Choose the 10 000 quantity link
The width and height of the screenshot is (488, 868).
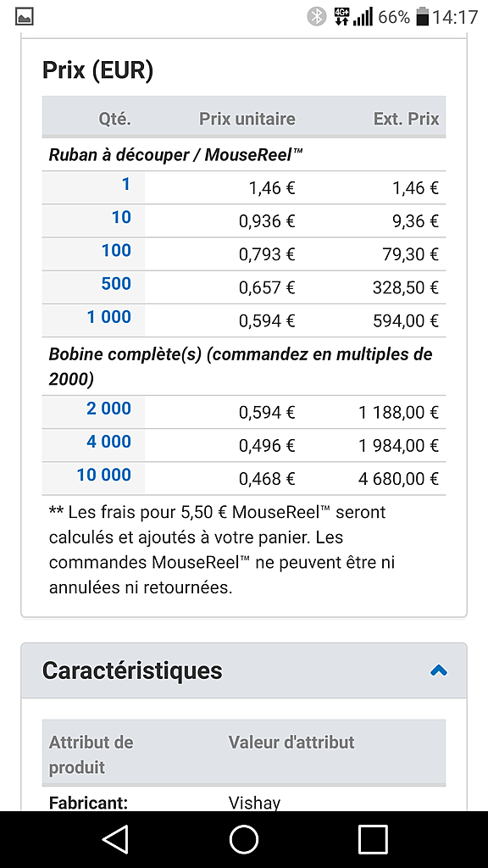click(x=104, y=475)
